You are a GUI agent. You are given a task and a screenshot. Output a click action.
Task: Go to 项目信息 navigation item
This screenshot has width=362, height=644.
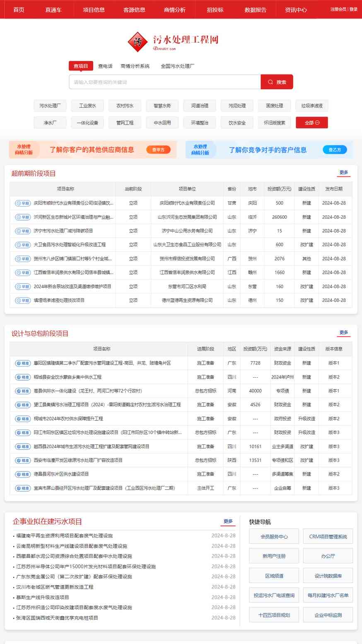click(94, 10)
